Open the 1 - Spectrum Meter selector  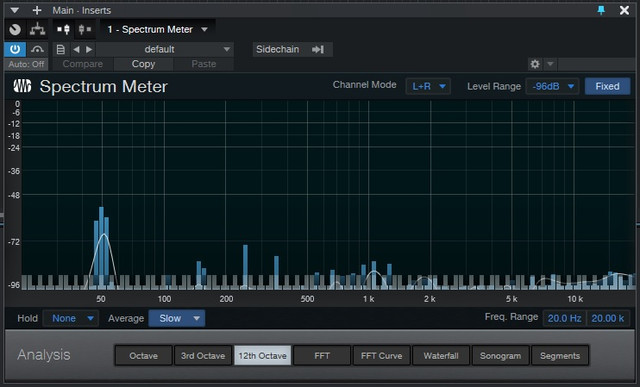(158, 29)
